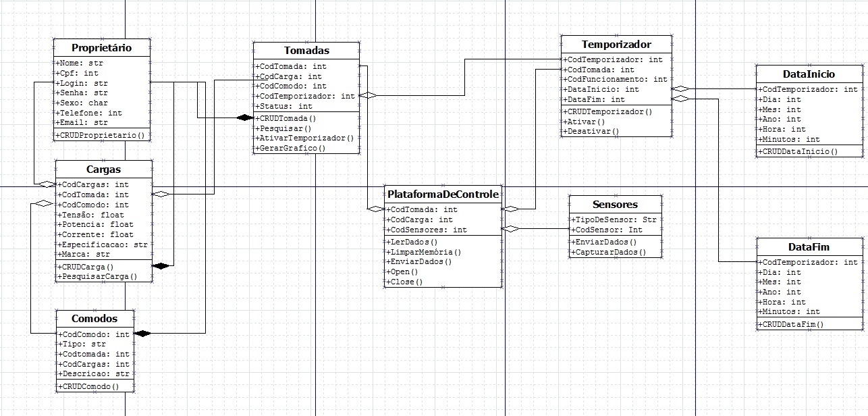Click the DataInicio class title

(x=809, y=74)
